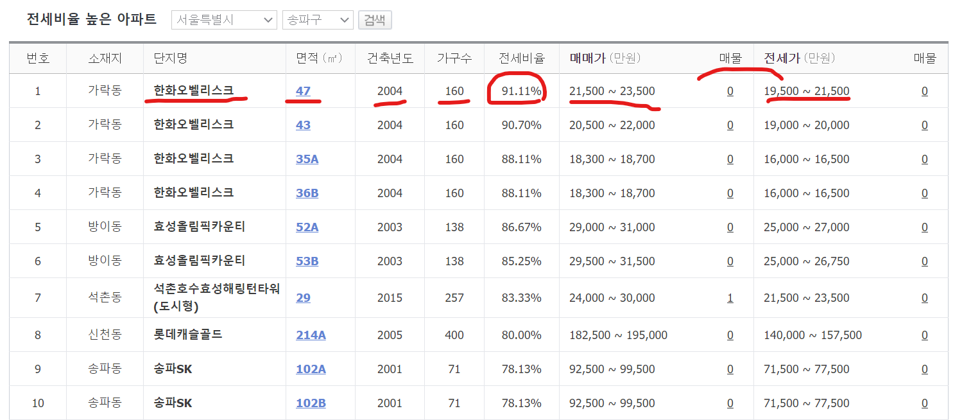Screen dimensions: 980x420
Task: Open area link 35A
Action: (x=307, y=159)
